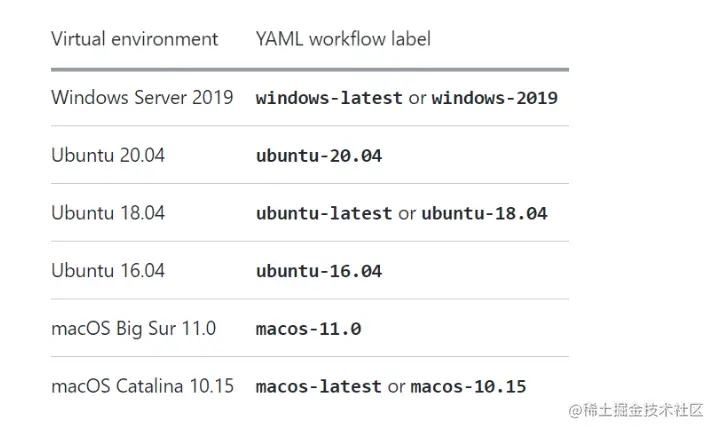The width and height of the screenshot is (718, 433).
Task: Click the ubuntu-16.04 workflow label
Action: pyautogui.click(x=319, y=271)
